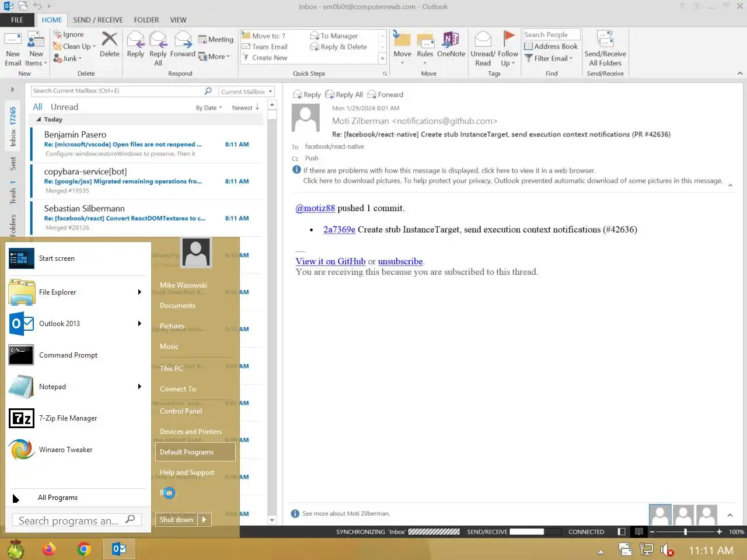The width and height of the screenshot is (747, 560).
Task: Launch Command Prompt from Start menu
Action: coord(78,355)
